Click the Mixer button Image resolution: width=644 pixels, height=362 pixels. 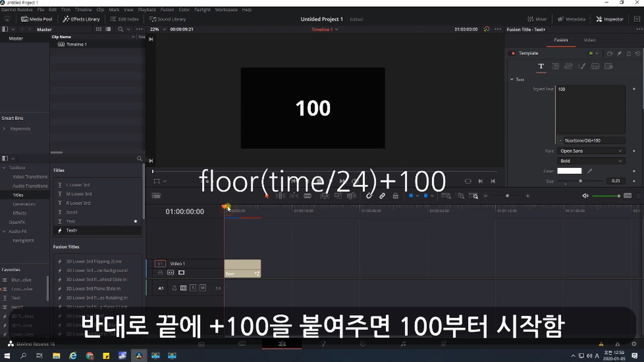pos(537,19)
